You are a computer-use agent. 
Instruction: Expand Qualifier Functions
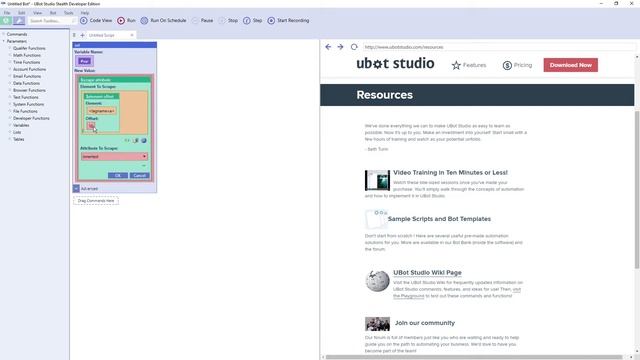click(10, 48)
